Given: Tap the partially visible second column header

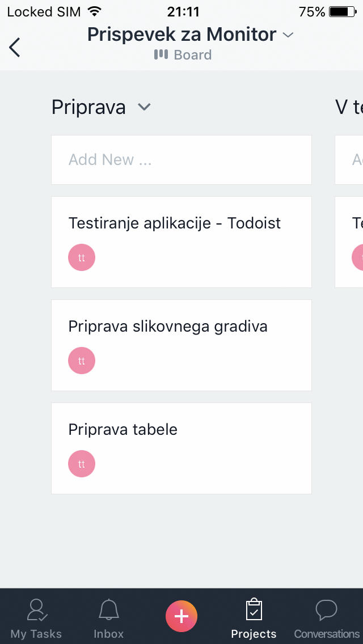Looking at the screenshot, I should 349,107.
